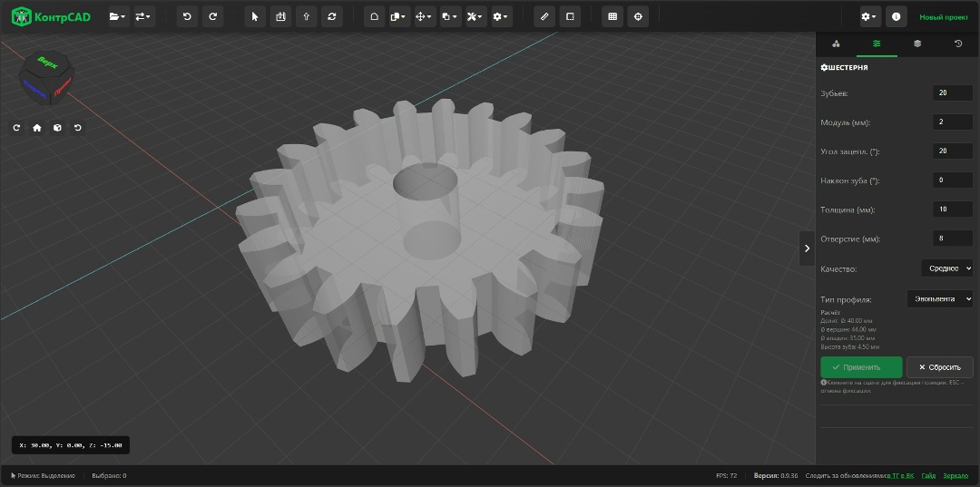Undo the last action in toolbar

(187, 17)
